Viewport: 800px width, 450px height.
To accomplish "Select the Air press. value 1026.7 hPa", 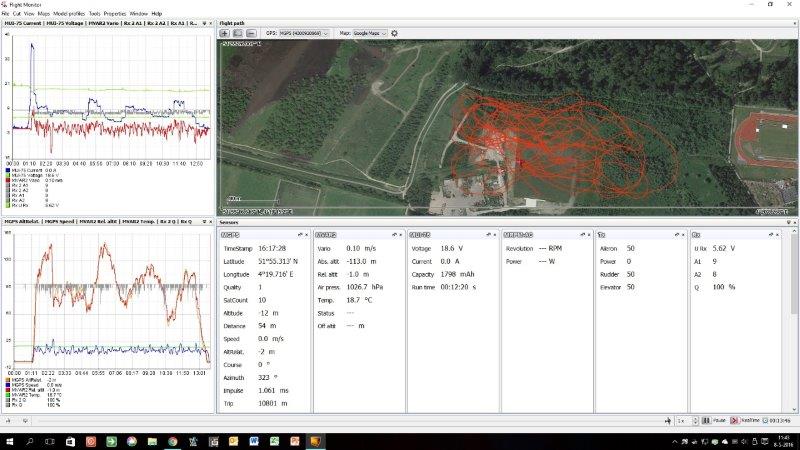I will click(363, 287).
